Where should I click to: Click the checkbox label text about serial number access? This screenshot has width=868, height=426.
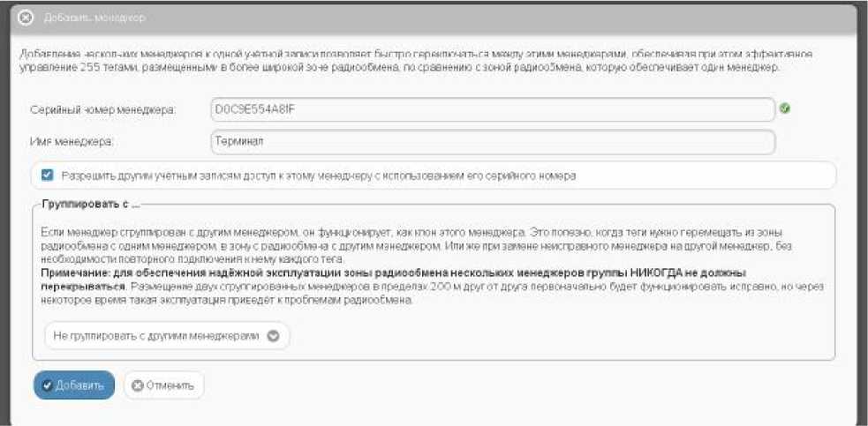[319, 176]
